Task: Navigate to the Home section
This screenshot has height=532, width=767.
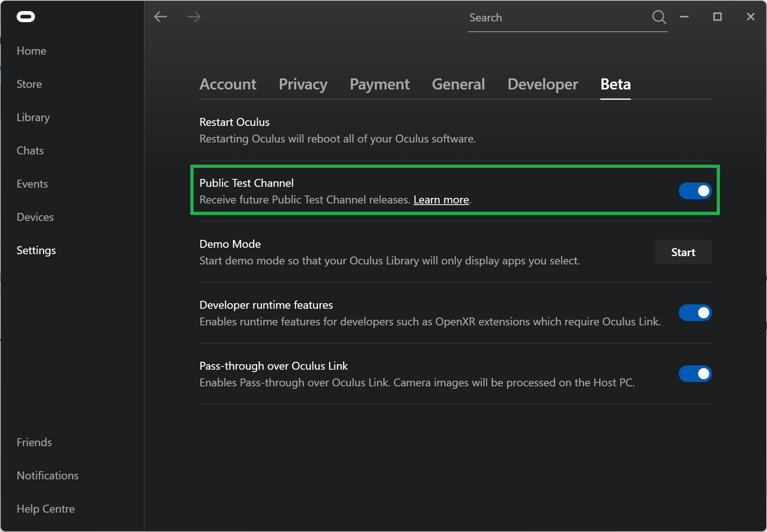Action: pos(32,51)
